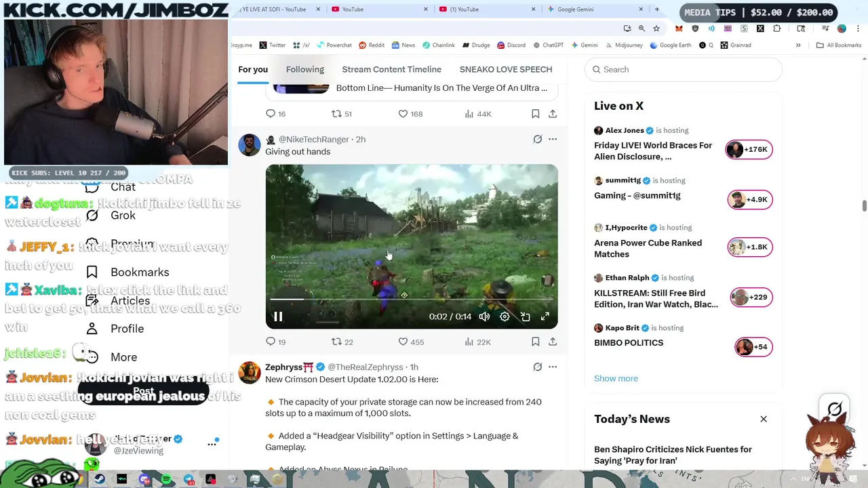868x488 pixels.
Task: Share the top post with 44K views
Action: pyautogui.click(x=553, y=113)
